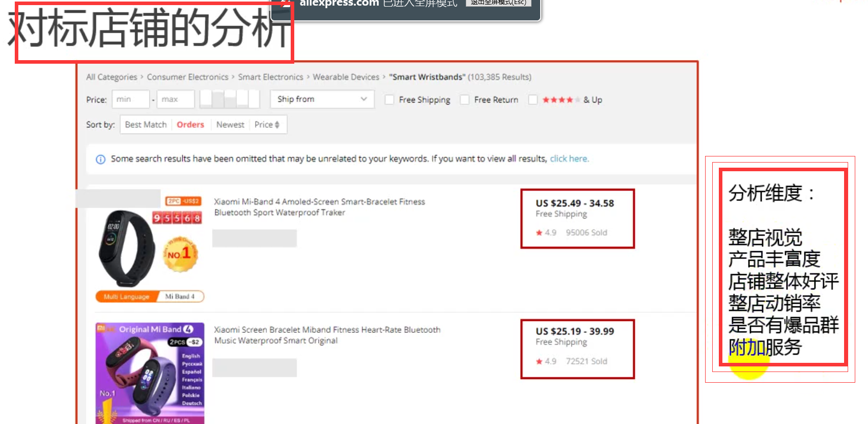Check the four stars & Up filter
Viewport: 868px width, 424px height.
533,100
